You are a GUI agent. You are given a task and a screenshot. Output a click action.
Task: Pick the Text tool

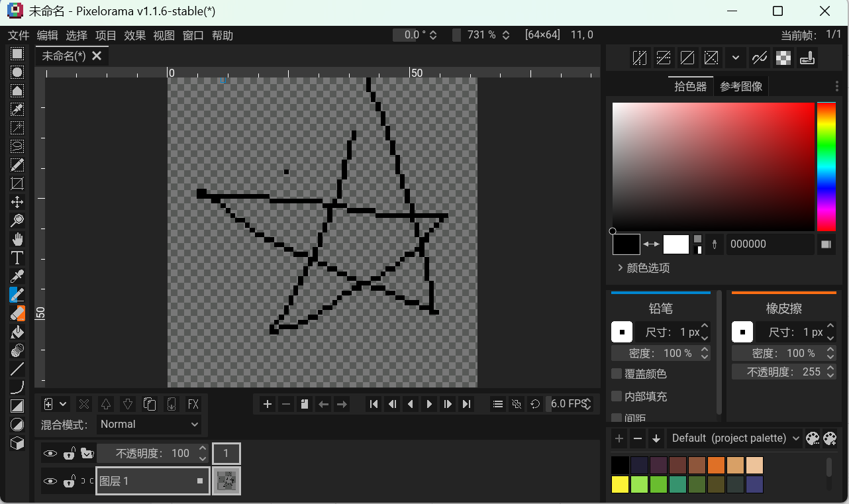[x=17, y=258]
